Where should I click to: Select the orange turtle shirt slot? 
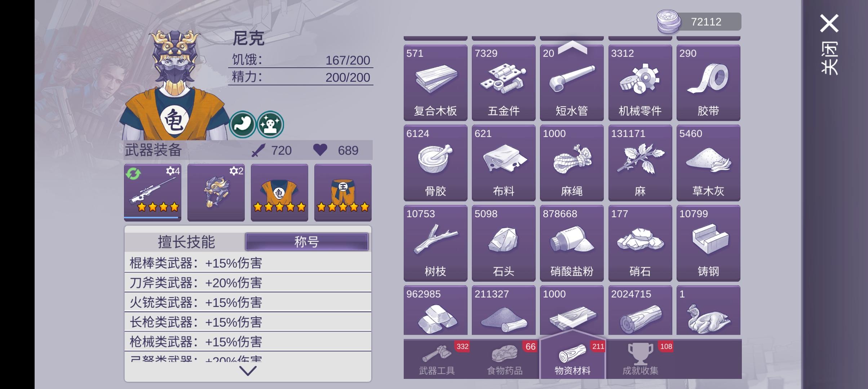point(279,192)
